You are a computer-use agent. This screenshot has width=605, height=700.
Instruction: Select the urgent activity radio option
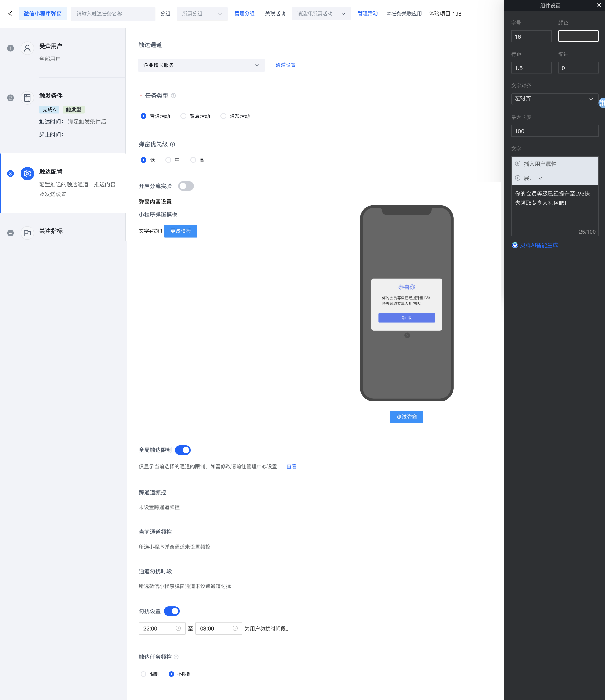point(183,116)
